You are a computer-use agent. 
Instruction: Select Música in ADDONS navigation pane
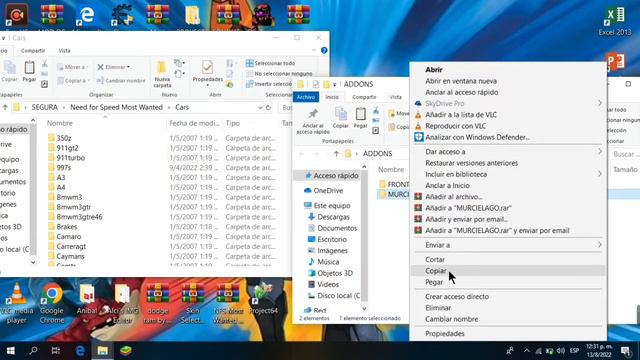tap(328, 262)
